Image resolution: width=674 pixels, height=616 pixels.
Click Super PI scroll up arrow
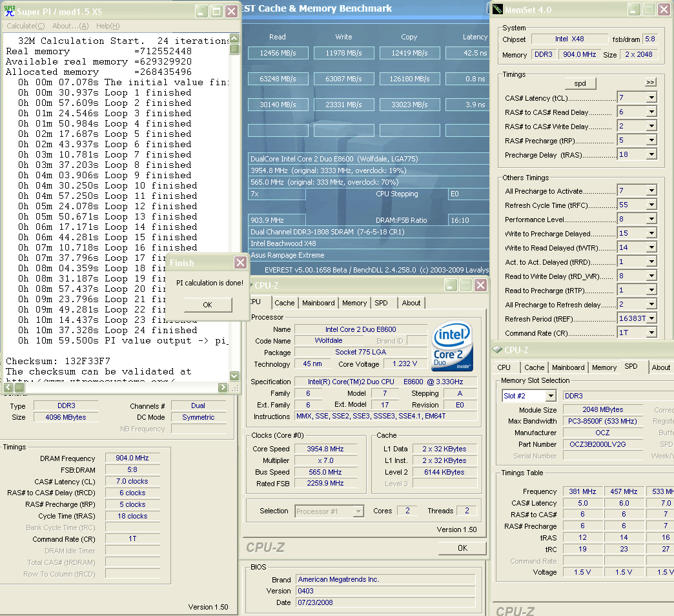click(234, 38)
